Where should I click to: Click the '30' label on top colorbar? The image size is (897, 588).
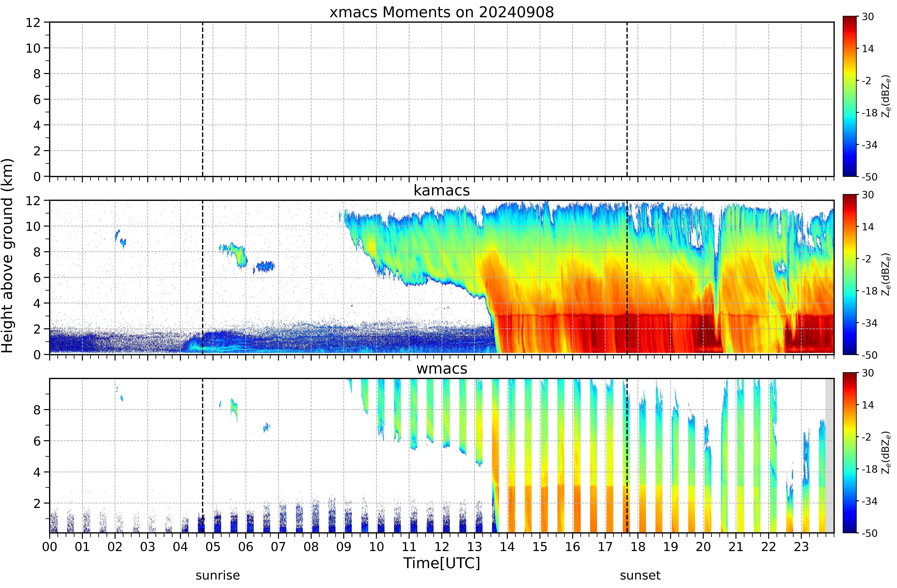[868, 17]
